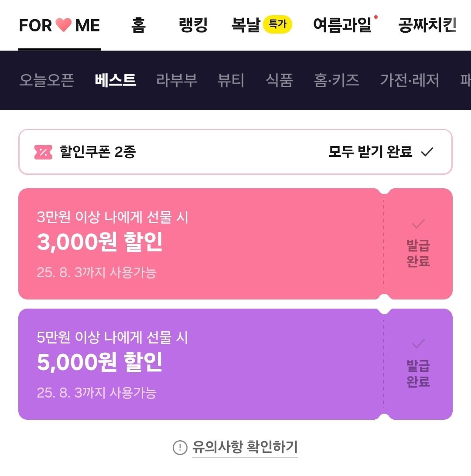Tap the yellow 특가 badge
The image size is (471, 476).
(x=277, y=24)
